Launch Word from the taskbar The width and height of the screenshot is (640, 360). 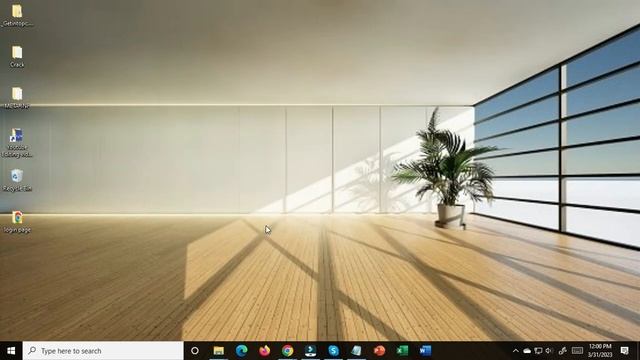[425, 351]
